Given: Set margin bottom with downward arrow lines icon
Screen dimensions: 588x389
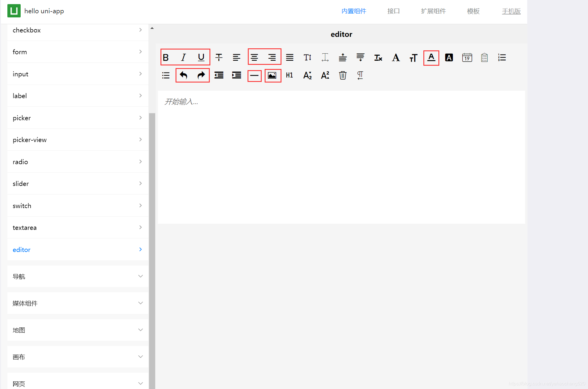Looking at the screenshot, I should [361, 57].
